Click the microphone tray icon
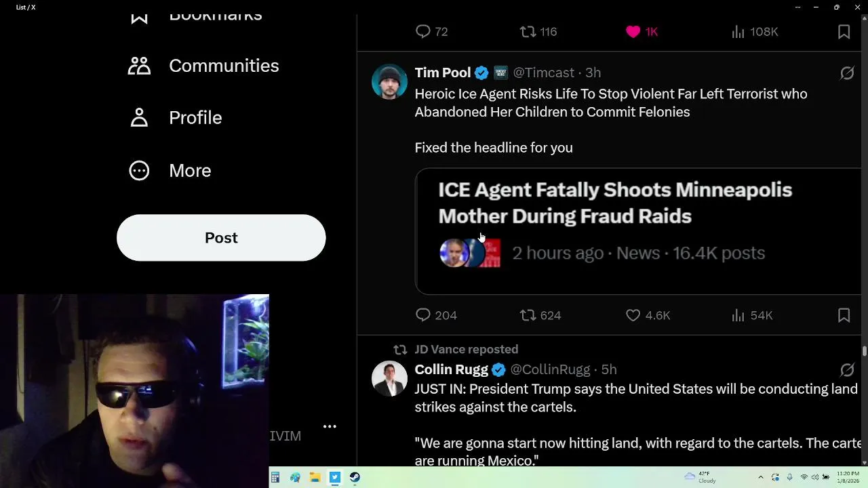This screenshot has height=488, width=868. coord(789,478)
